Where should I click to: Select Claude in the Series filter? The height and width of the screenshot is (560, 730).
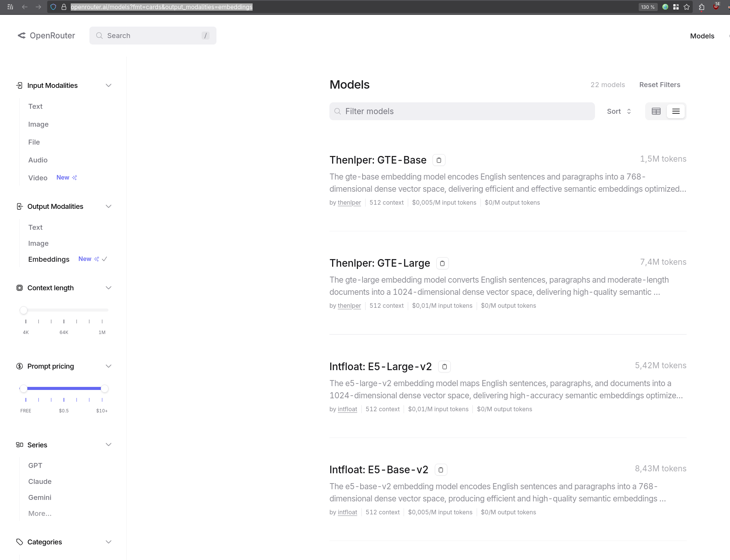[x=40, y=482]
